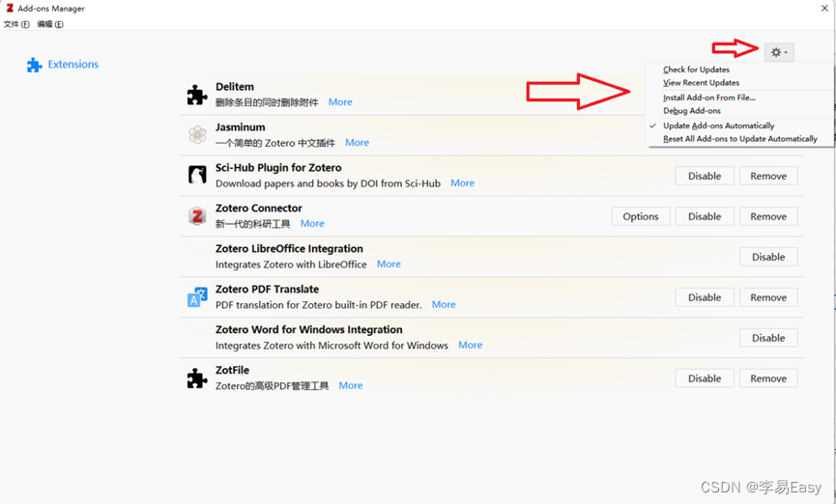Select Zotero Word for Windows Integration title
The width and height of the screenshot is (836, 504).
coord(308,329)
